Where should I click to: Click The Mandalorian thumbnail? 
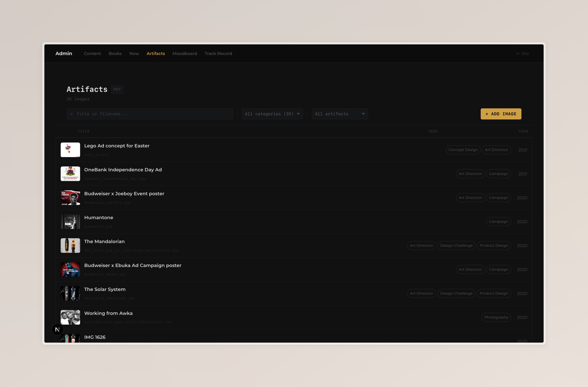pos(70,245)
